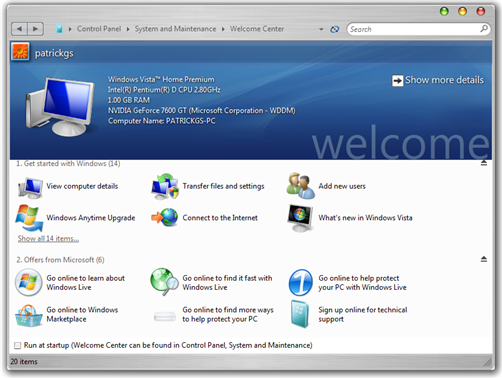Screen dimensions: 502x378
Task: Select the Welcome Center breadcrumb
Action: tap(257, 29)
